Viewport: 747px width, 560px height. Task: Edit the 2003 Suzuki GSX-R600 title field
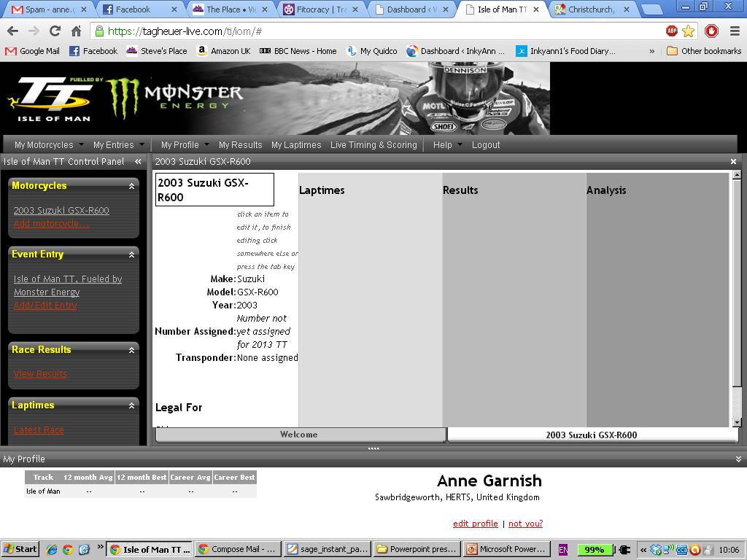215,190
